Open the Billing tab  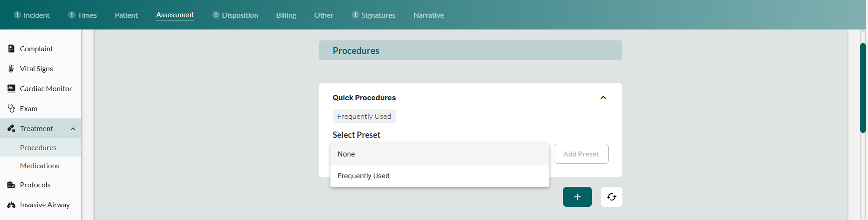[x=286, y=15]
